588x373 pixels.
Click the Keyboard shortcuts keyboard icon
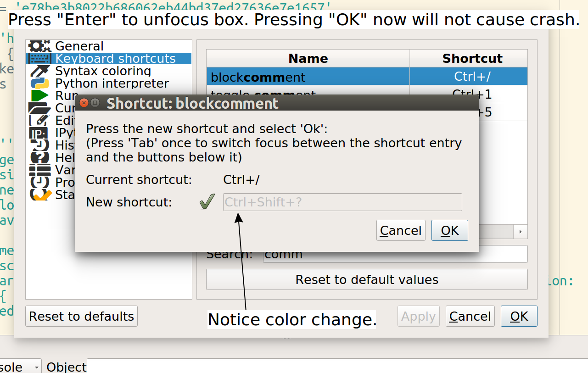pos(40,58)
